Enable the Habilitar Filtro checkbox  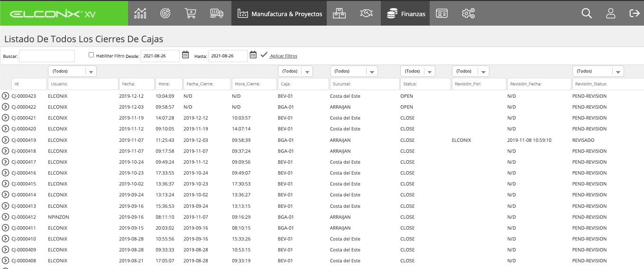(92, 55)
